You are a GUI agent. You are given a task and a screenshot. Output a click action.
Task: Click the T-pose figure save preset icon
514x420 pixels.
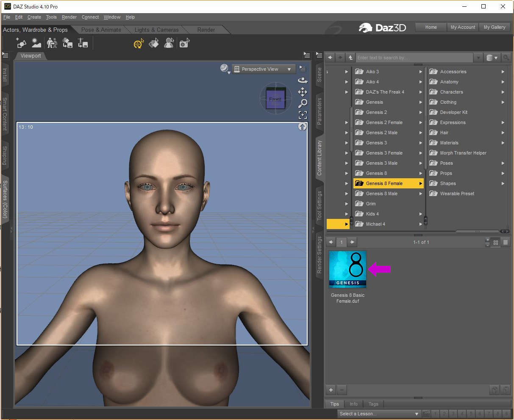pos(83,43)
